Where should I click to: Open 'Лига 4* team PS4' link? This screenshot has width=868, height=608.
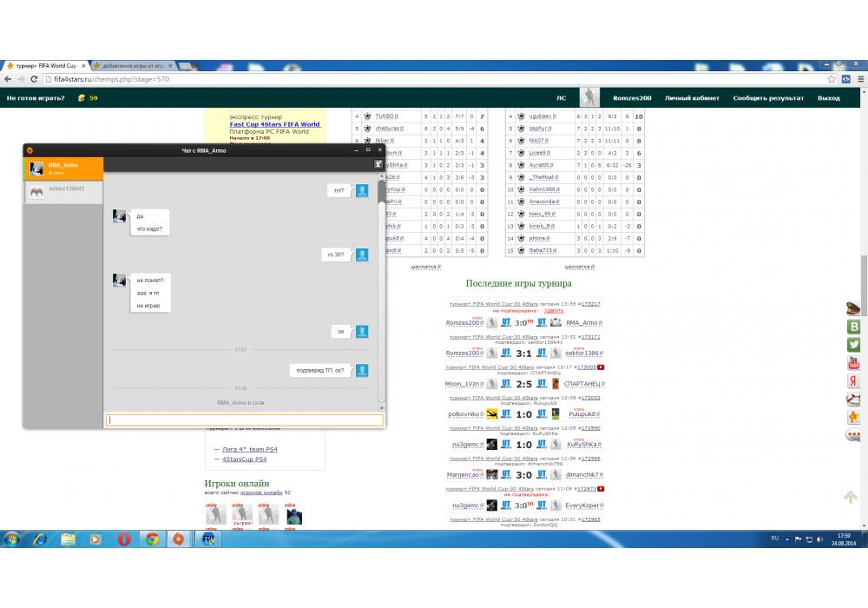pyautogui.click(x=250, y=449)
